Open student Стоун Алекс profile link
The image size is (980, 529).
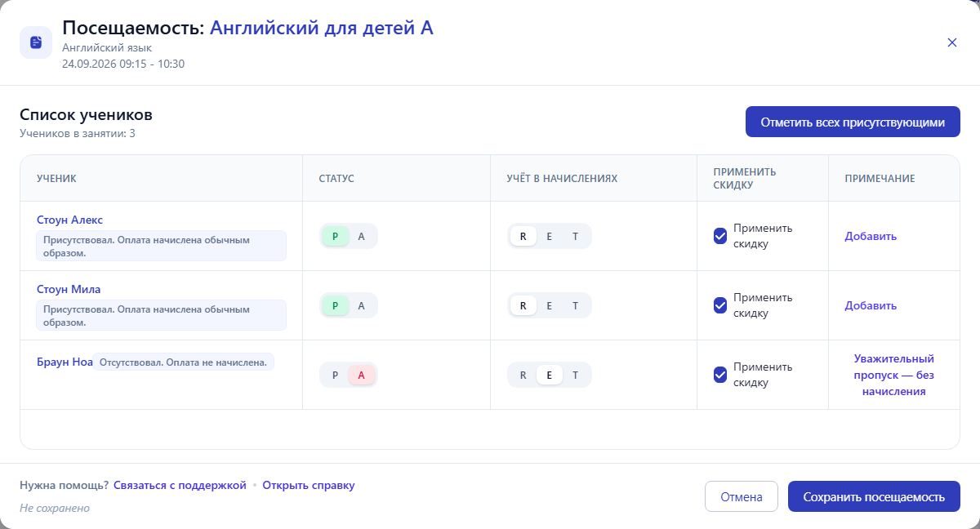click(69, 220)
